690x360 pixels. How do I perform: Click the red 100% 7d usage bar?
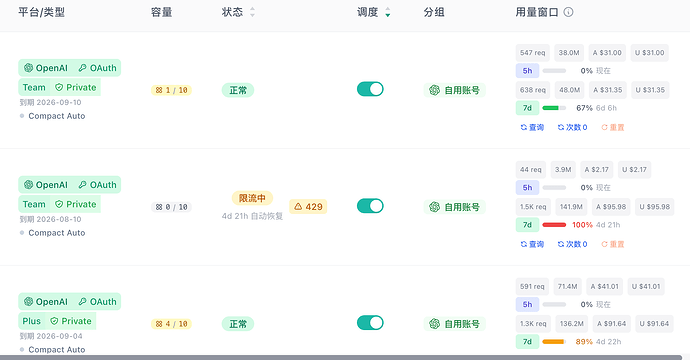click(x=554, y=225)
